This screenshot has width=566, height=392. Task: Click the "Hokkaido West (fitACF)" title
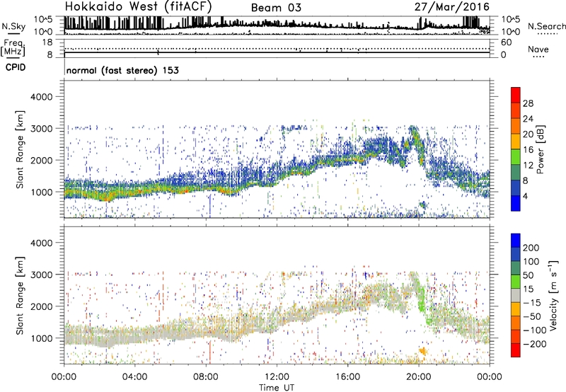click(138, 7)
